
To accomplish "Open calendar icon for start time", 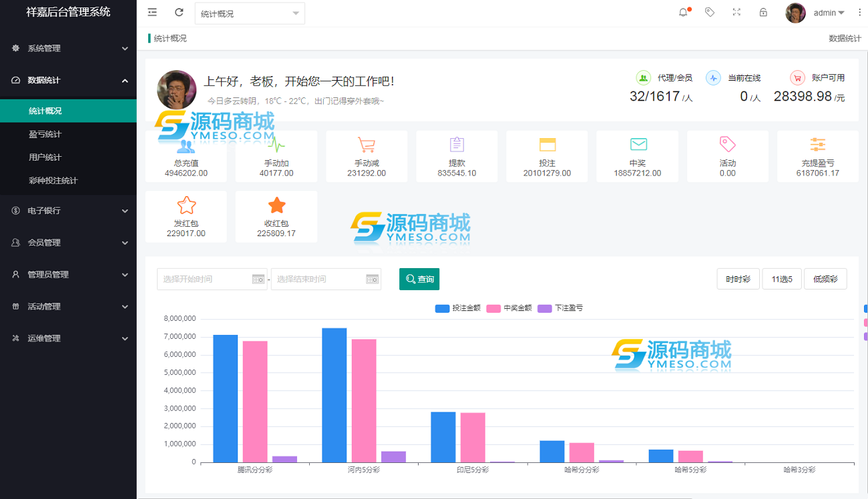I will [x=258, y=280].
